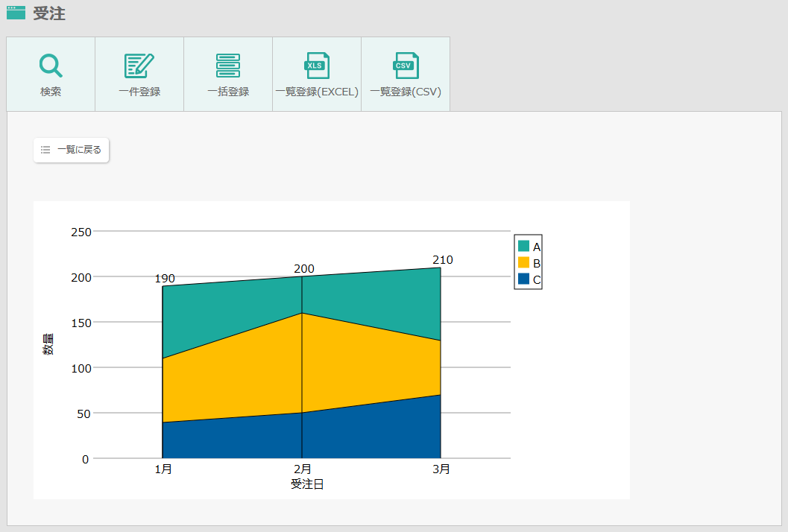788x532 pixels.
Task: Select the 一覧登録(EXCEL) label
Action: pos(317,92)
